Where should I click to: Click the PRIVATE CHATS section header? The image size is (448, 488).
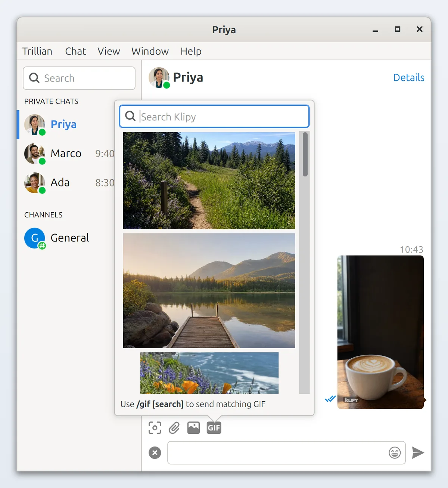click(x=51, y=101)
